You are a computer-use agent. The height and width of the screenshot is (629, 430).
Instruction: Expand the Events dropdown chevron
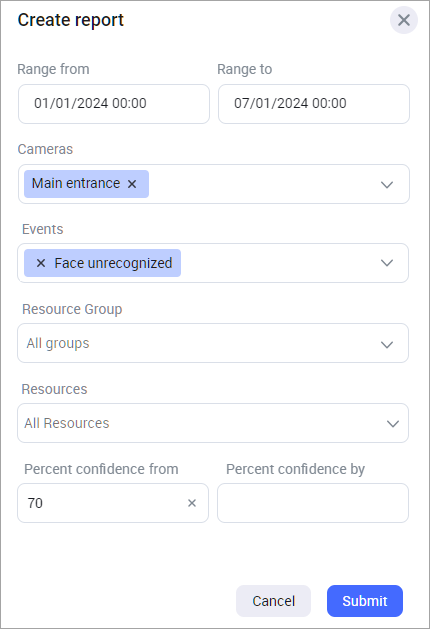click(x=387, y=263)
